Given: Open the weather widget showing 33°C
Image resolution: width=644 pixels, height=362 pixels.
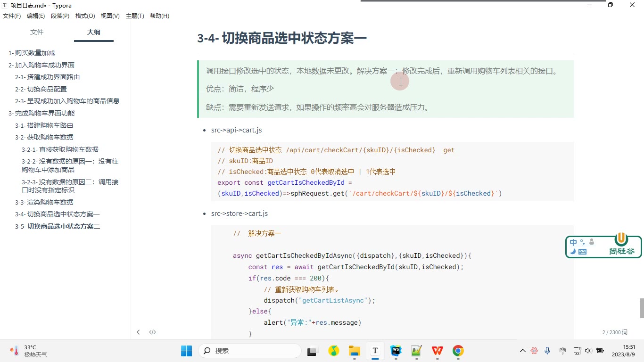Looking at the screenshot, I should [x=29, y=351].
